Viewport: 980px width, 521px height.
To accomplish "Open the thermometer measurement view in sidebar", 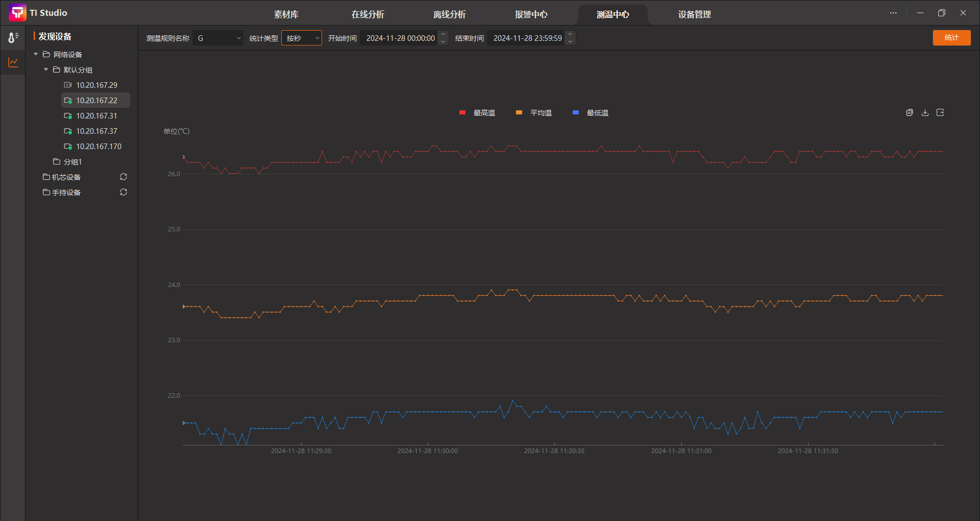I will 13,37.
